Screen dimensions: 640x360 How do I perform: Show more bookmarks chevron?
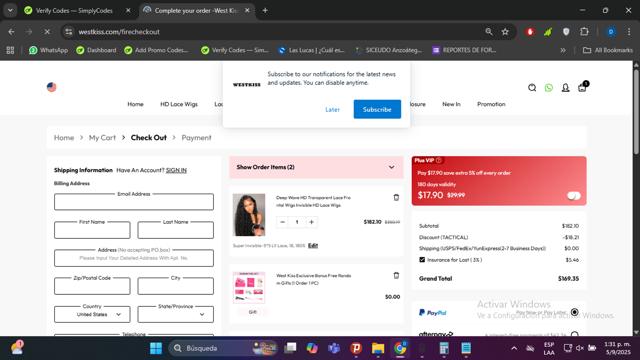pos(563,50)
